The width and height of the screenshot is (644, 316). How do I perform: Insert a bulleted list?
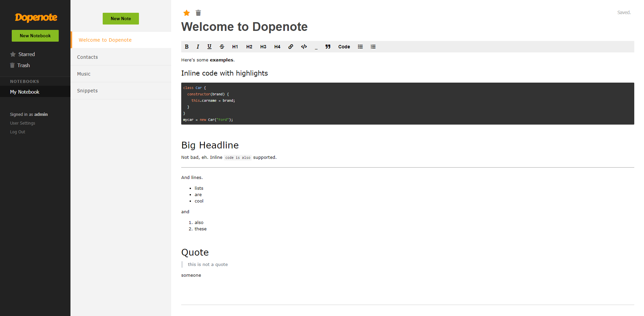(x=360, y=47)
